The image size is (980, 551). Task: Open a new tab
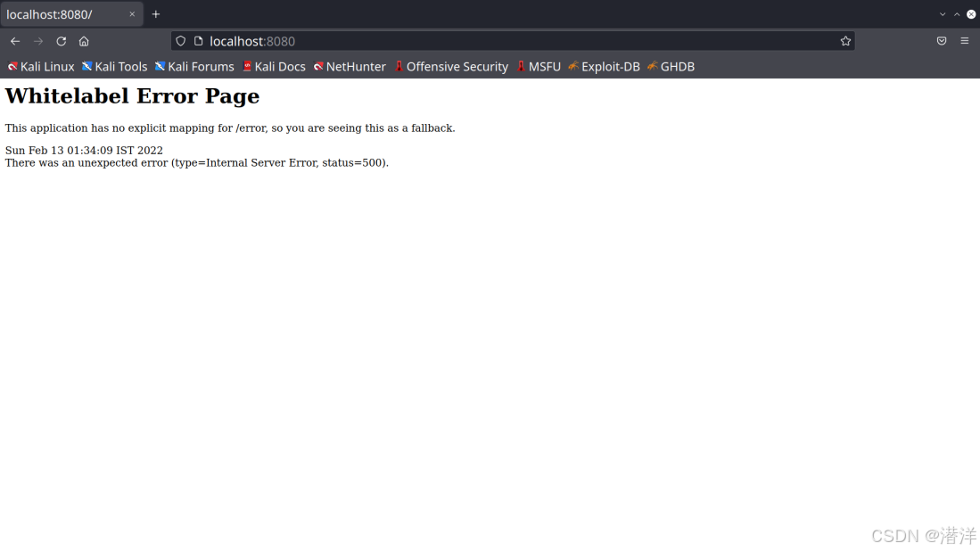[156, 14]
